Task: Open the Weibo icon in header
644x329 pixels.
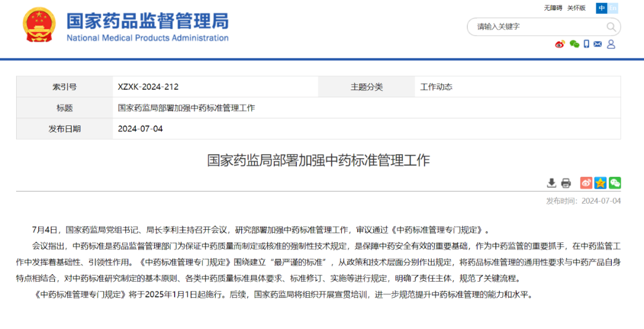Action: tap(560, 44)
